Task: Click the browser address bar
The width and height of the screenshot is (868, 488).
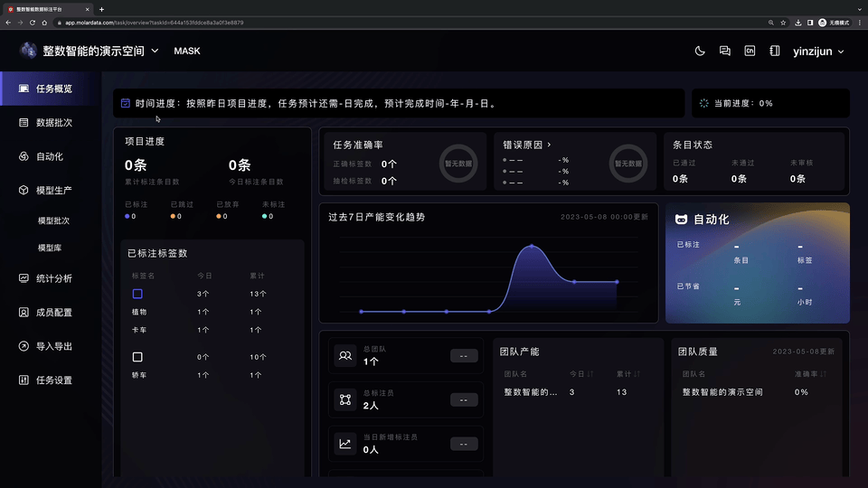Action: [x=410, y=23]
